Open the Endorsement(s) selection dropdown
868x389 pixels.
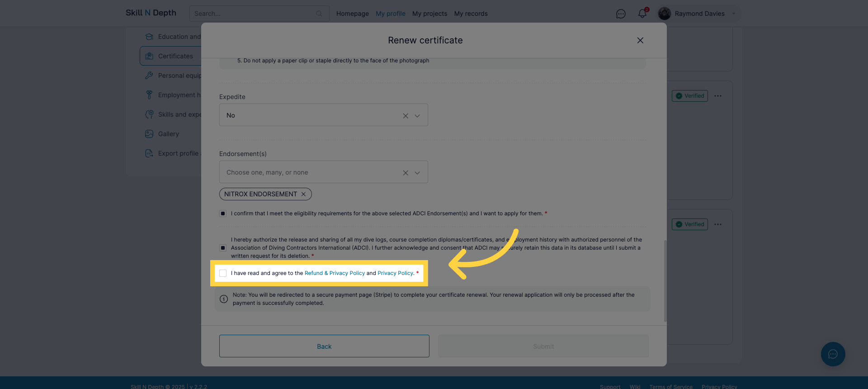tap(417, 172)
